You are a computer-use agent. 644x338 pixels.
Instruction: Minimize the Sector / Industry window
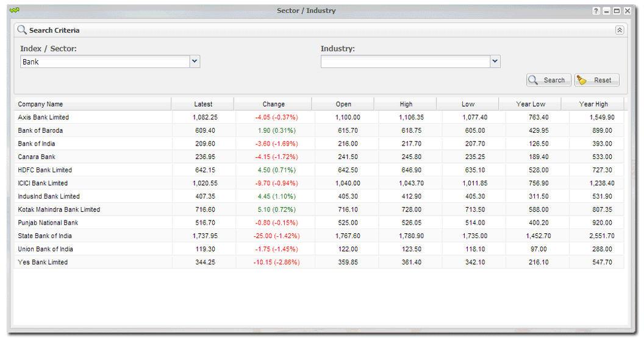[x=607, y=11]
